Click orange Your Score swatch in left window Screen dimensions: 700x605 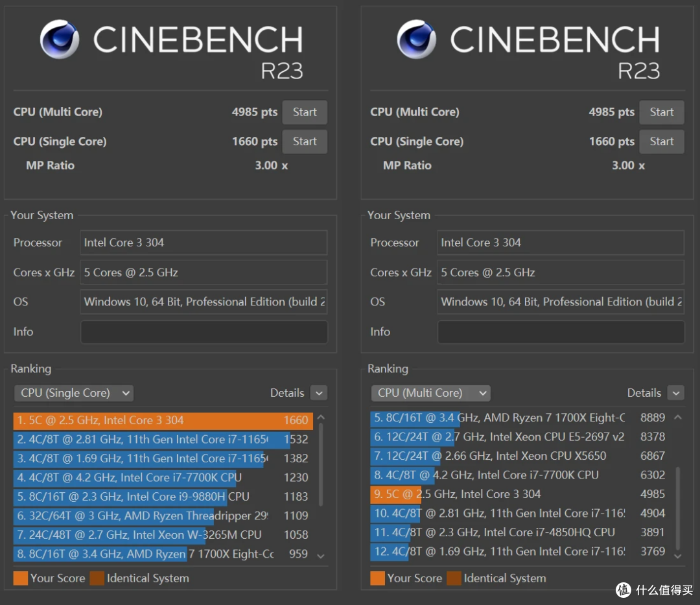[21, 578]
